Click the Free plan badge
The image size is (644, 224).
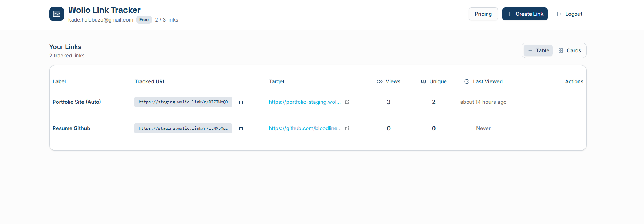(x=144, y=20)
